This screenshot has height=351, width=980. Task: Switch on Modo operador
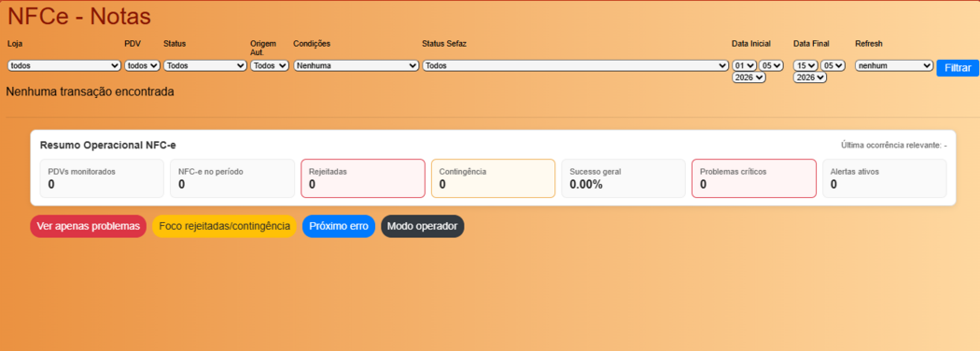[423, 227]
